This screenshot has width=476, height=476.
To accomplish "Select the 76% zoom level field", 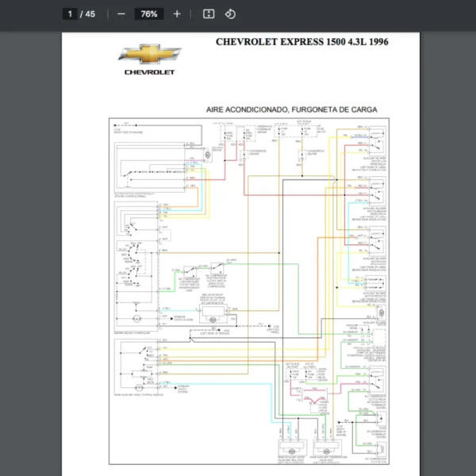I will coord(148,14).
